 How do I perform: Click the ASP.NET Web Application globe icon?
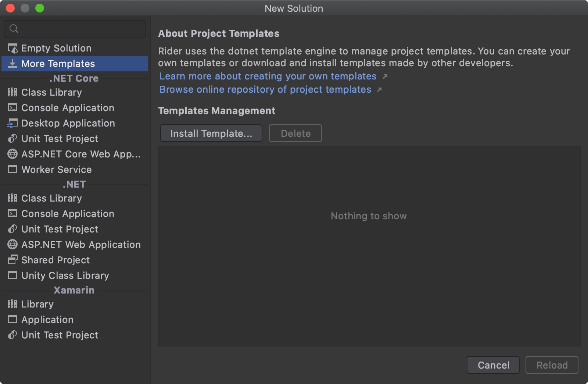click(12, 245)
